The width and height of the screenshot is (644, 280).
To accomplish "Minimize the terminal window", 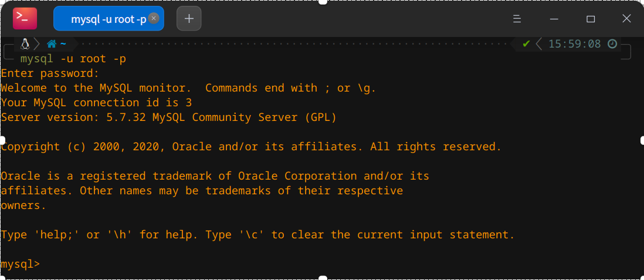I will [x=554, y=19].
